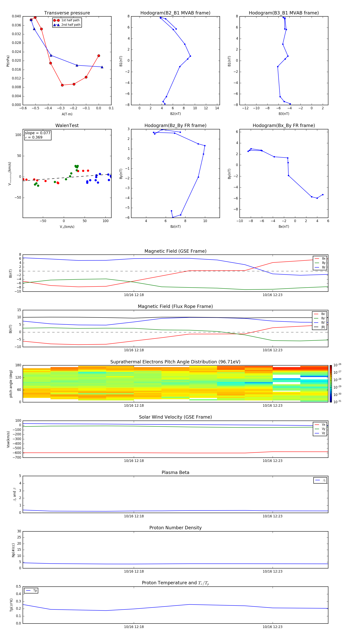Image resolution: width=351 pixels, height=644 pixels.
Task: Click the 'pitch angle (deg)' axis label
Action: [11, 384]
